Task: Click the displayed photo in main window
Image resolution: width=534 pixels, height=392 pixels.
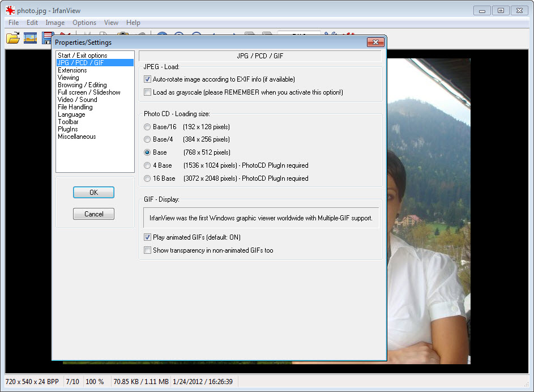Action: pyautogui.click(x=429, y=211)
